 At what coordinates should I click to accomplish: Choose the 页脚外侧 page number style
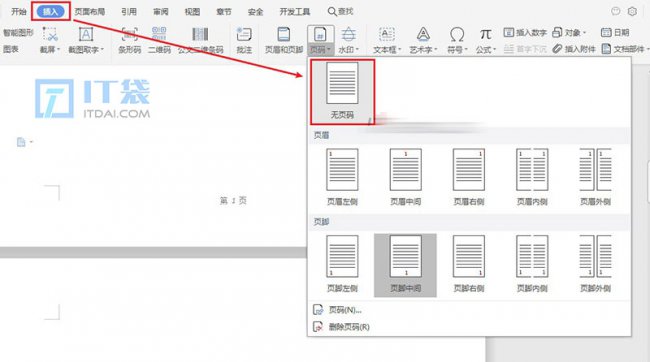click(595, 264)
